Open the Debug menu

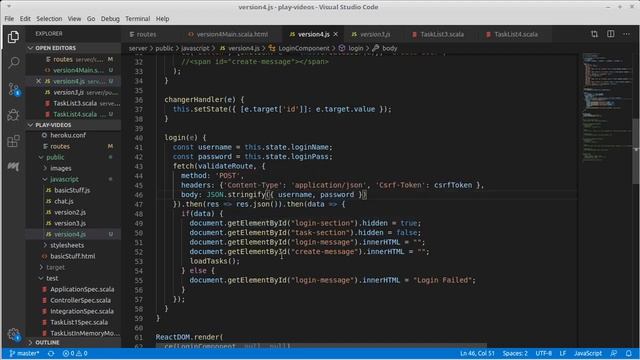click(x=110, y=19)
